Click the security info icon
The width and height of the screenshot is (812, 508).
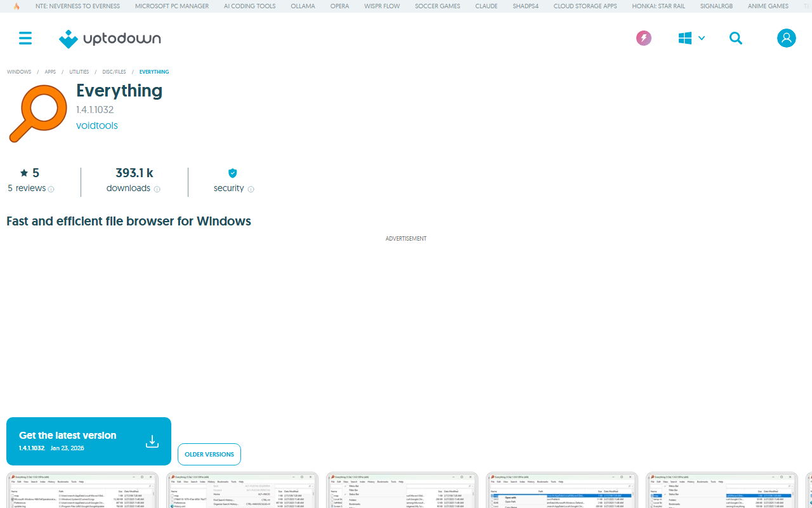(251, 189)
